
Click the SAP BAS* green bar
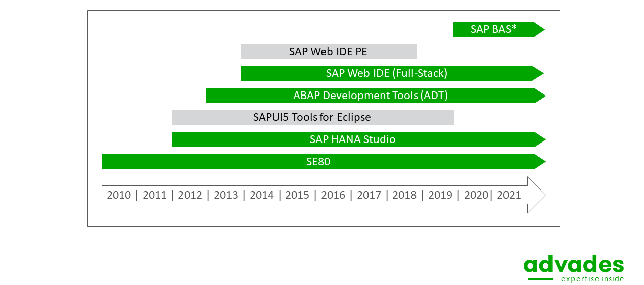point(499,29)
